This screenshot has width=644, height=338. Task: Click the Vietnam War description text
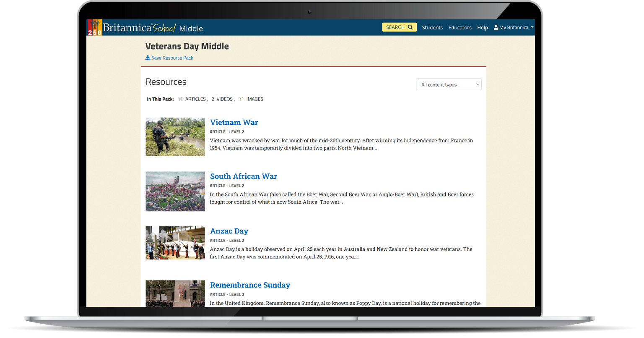point(341,144)
